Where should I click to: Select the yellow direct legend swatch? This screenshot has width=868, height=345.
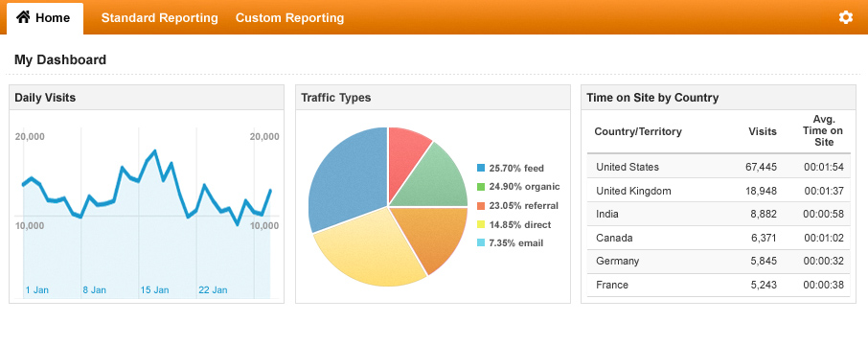tap(481, 224)
